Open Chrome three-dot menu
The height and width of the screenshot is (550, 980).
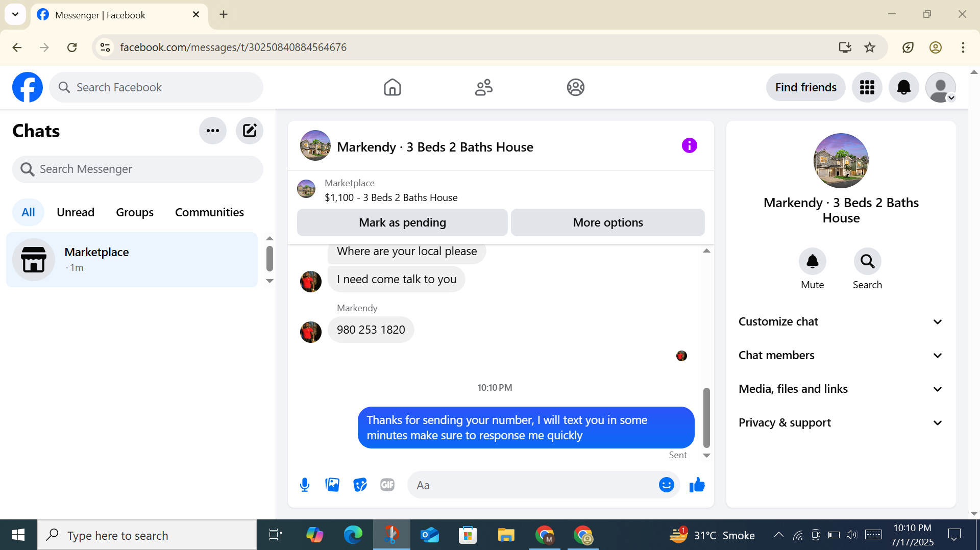pyautogui.click(x=963, y=47)
